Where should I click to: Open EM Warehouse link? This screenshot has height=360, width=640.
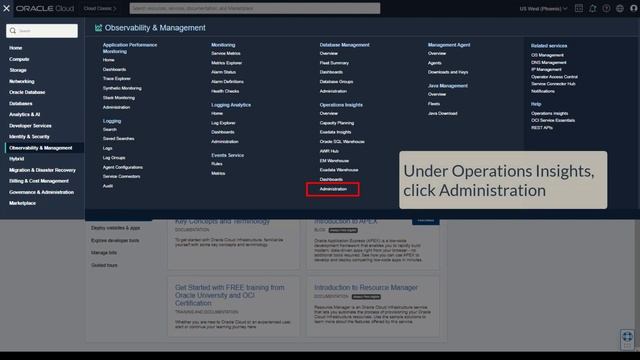(334, 161)
